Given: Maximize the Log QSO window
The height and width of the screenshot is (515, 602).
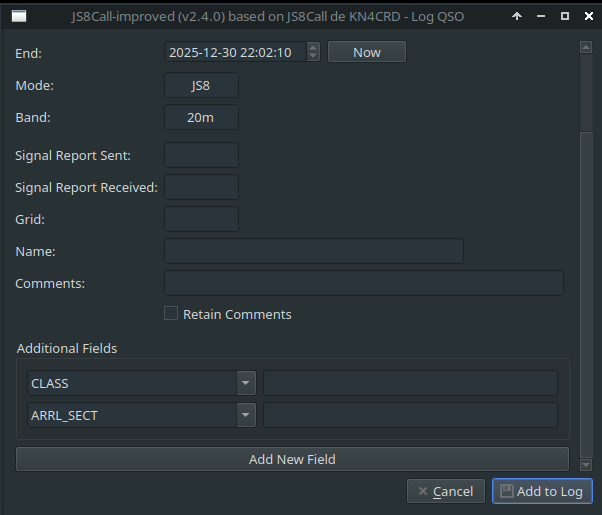Looking at the screenshot, I should [564, 16].
